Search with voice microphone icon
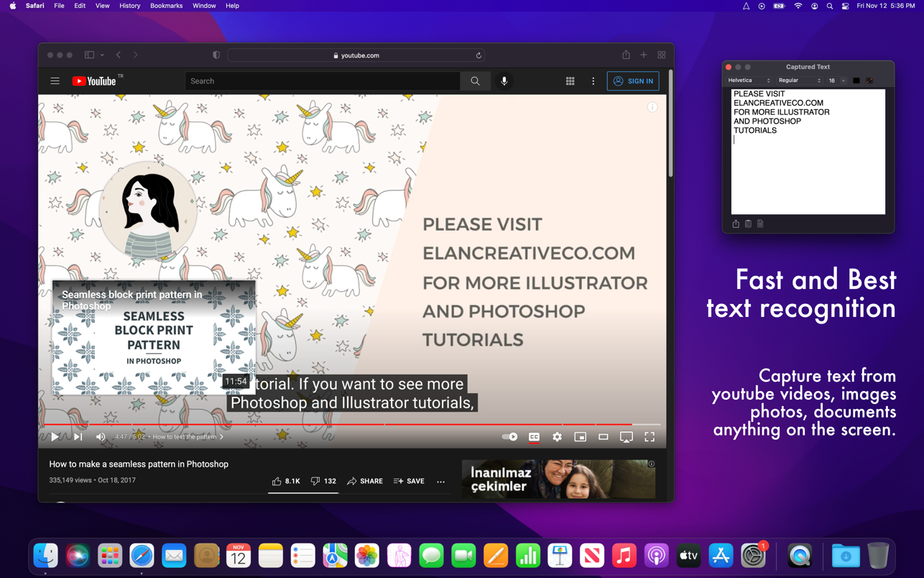 tap(504, 81)
